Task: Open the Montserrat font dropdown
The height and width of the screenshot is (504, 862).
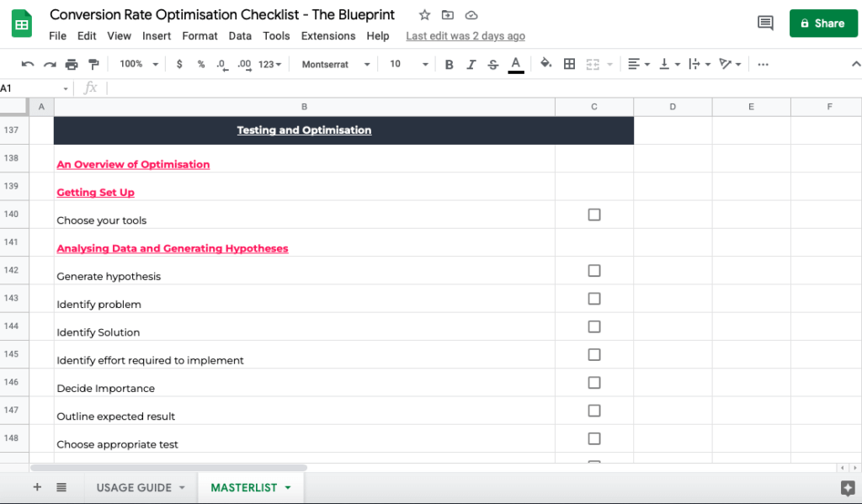Action: [336, 64]
